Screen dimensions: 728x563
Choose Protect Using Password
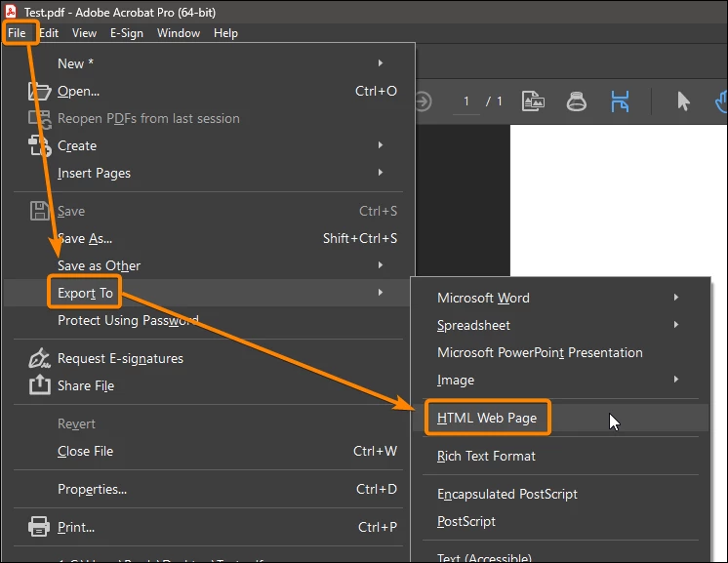point(209,320)
